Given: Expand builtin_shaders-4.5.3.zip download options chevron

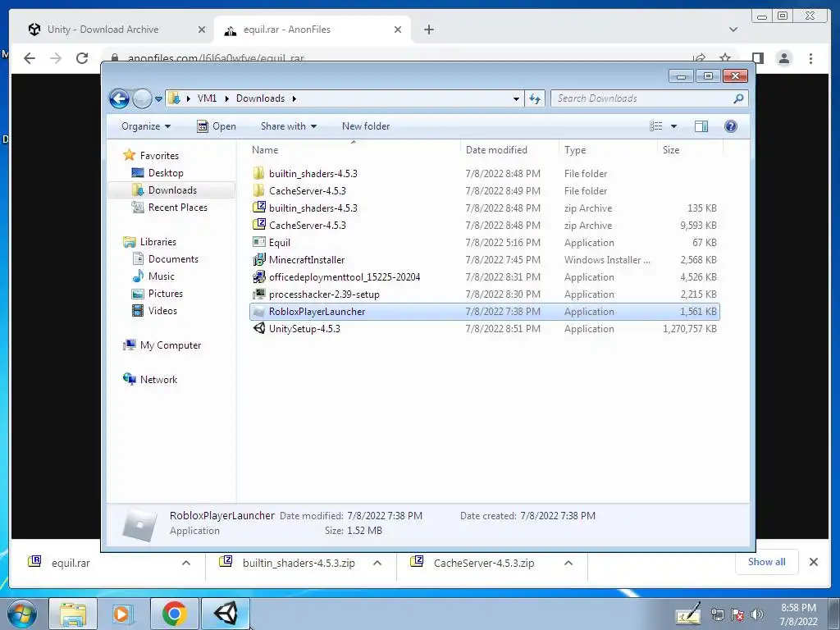Looking at the screenshot, I should 377,563.
